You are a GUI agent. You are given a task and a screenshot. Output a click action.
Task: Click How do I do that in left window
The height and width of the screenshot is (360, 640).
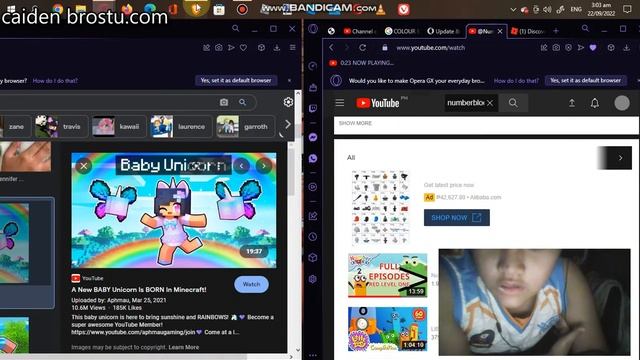coord(55,81)
